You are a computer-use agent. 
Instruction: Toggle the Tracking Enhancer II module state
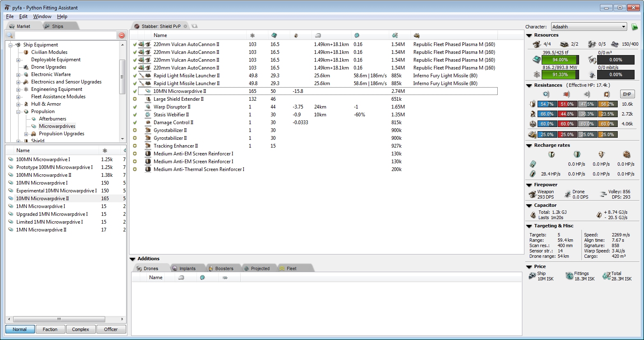tap(135, 146)
